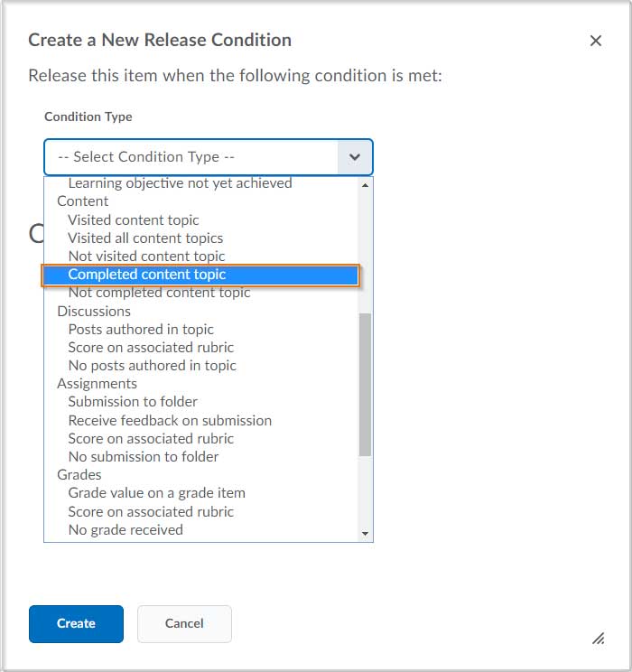Pick "Not visited content topic" option
The image size is (632, 672).
146,257
